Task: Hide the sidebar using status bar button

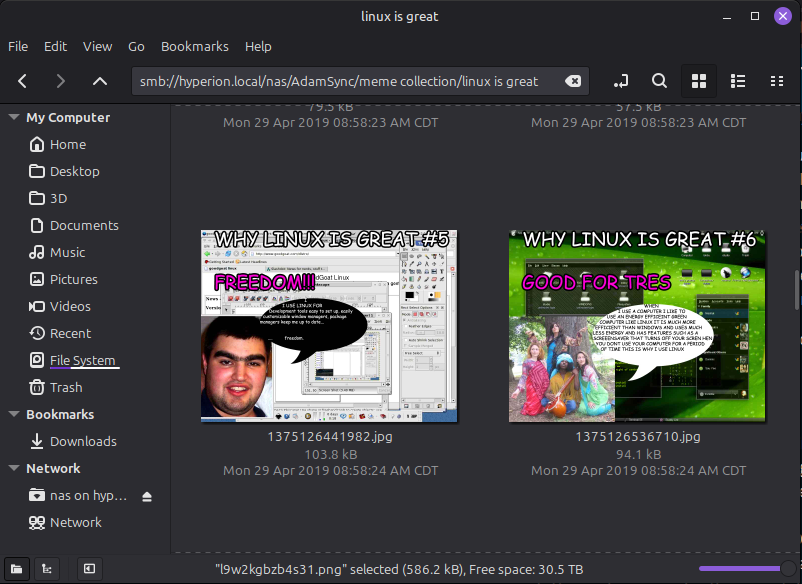Action: click(x=89, y=569)
